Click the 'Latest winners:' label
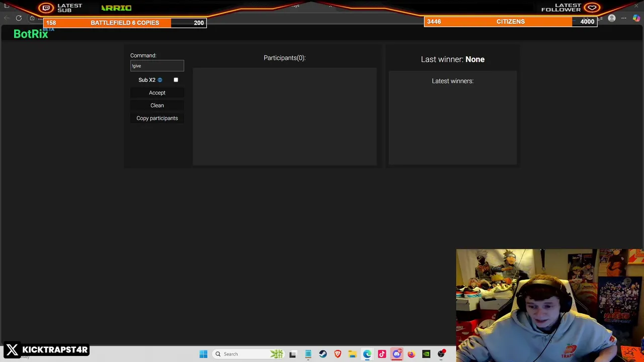 [x=453, y=81]
